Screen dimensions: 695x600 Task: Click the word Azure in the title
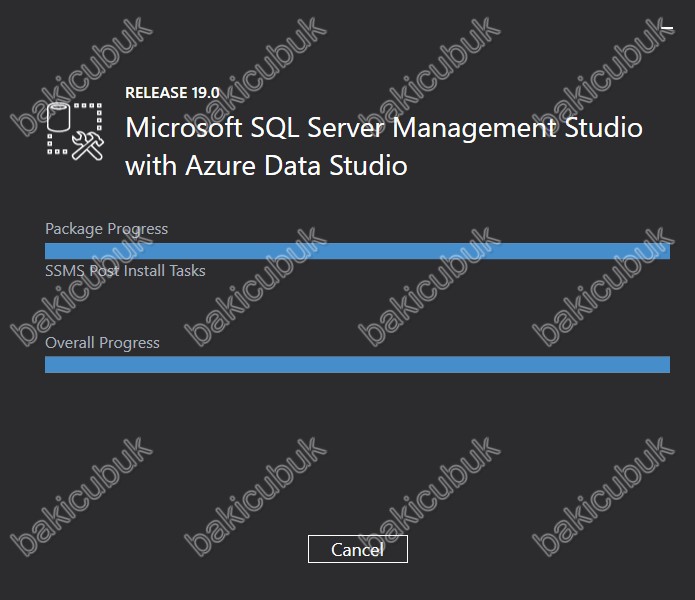click(221, 166)
